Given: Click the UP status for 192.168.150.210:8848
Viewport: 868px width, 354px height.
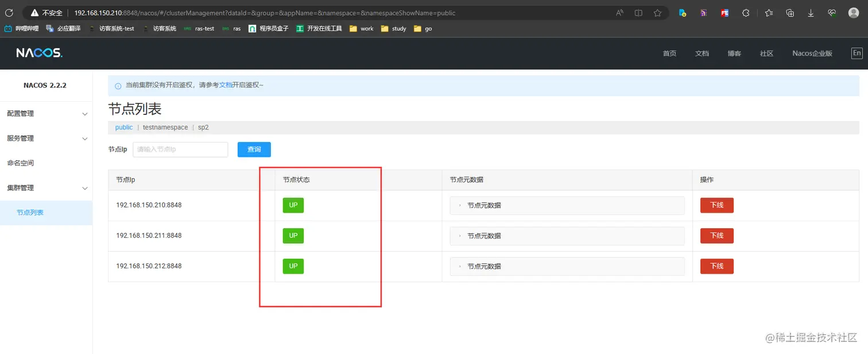Looking at the screenshot, I should [x=293, y=205].
